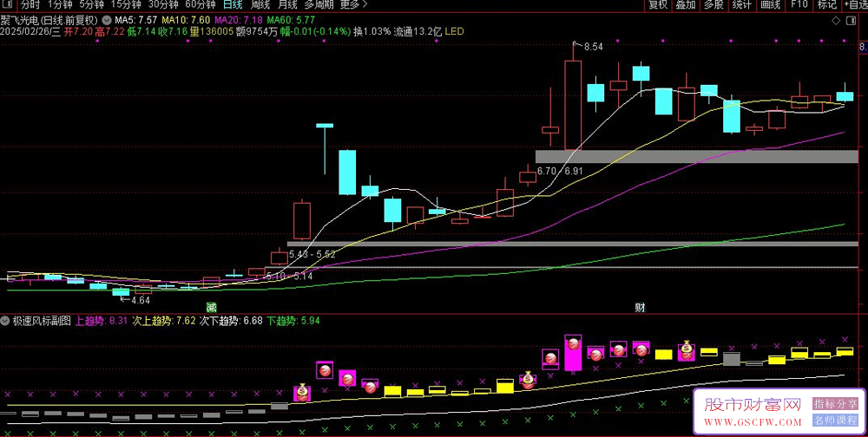This screenshot has height=437, width=868.
Task: Click the 5.10 - 5.14 gap label
Action: tap(289, 276)
